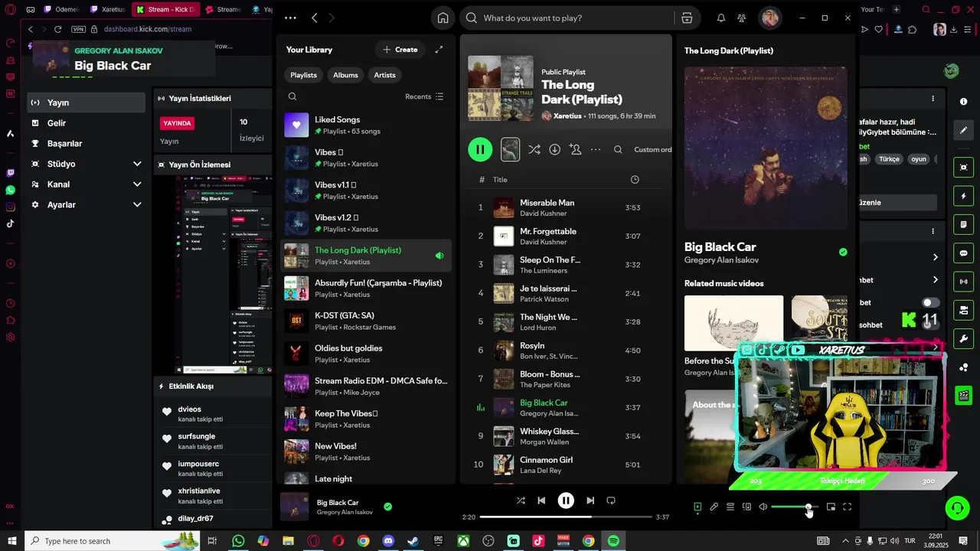Download The Long Dark playlist
This screenshot has width=980, height=551.
point(554,149)
